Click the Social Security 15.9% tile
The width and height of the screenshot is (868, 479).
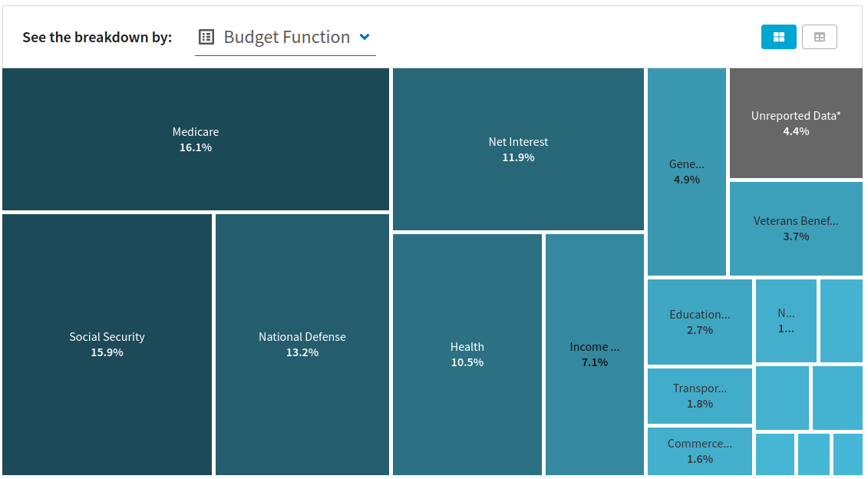(106, 344)
